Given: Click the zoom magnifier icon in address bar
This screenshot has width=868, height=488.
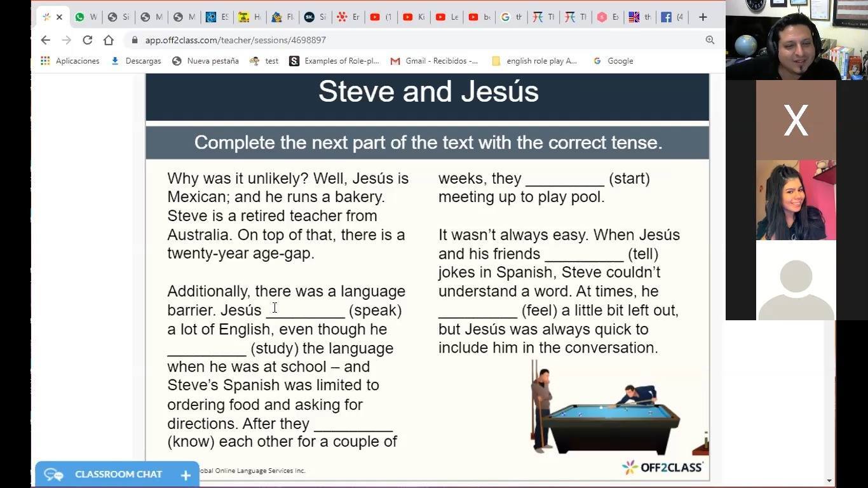Looking at the screenshot, I should (710, 40).
